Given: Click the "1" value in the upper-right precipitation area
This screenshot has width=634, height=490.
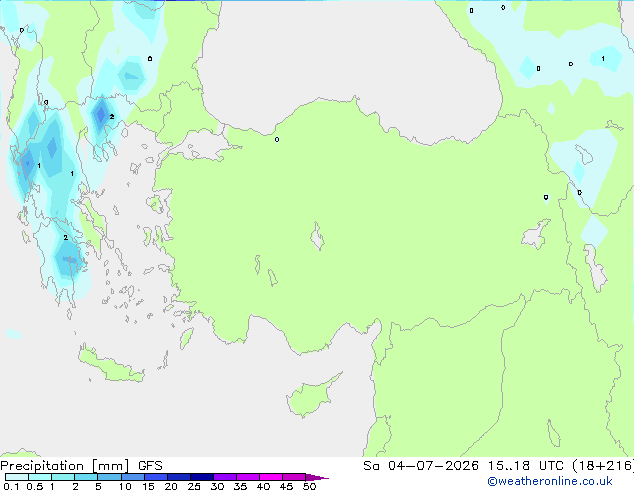Looking at the screenshot, I should coord(603,59).
